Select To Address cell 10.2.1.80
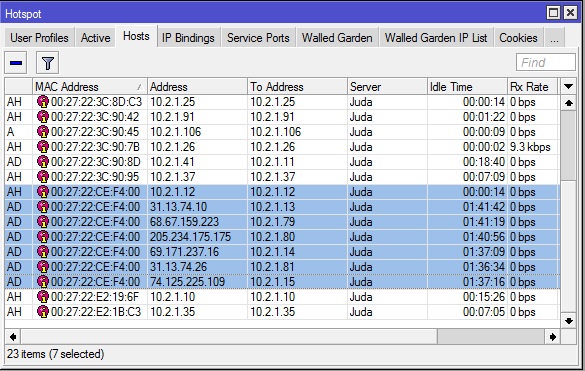The width and height of the screenshot is (585, 371). tap(272, 237)
